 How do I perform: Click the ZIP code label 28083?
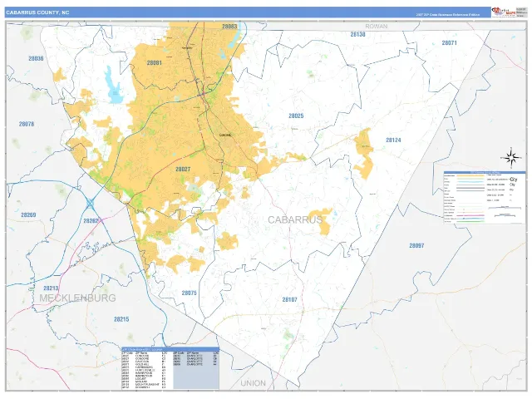pyautogui.click(x=229, y=26)
